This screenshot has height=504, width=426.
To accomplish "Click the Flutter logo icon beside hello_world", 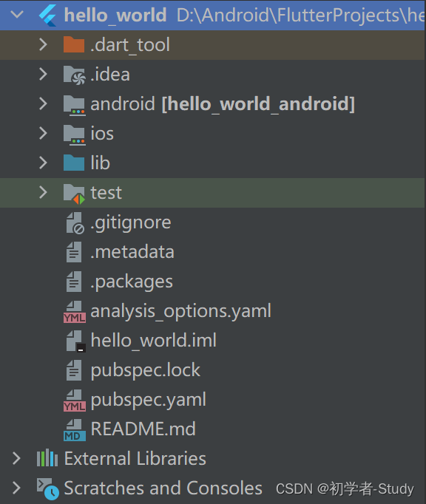I will click(47, 15).
